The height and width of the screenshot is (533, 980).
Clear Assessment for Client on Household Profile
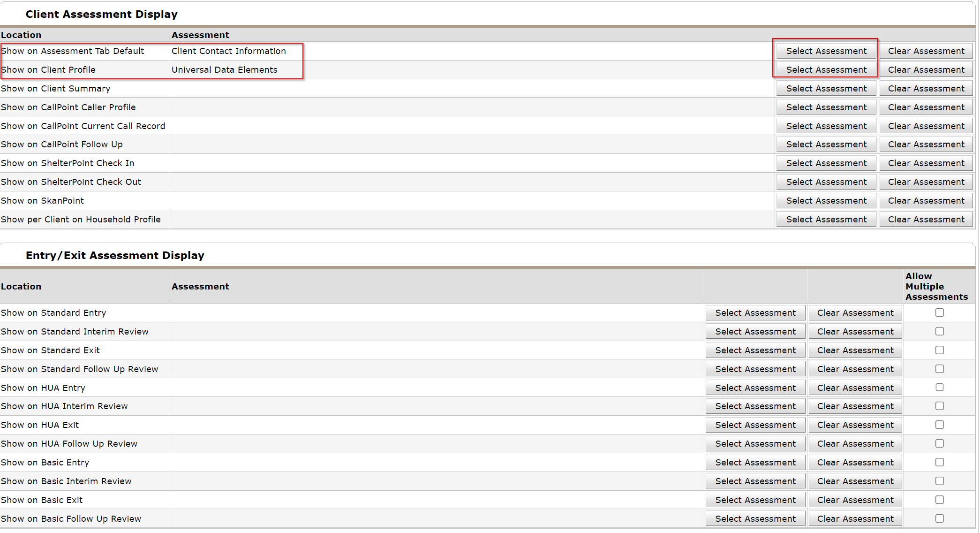point(926,219)
